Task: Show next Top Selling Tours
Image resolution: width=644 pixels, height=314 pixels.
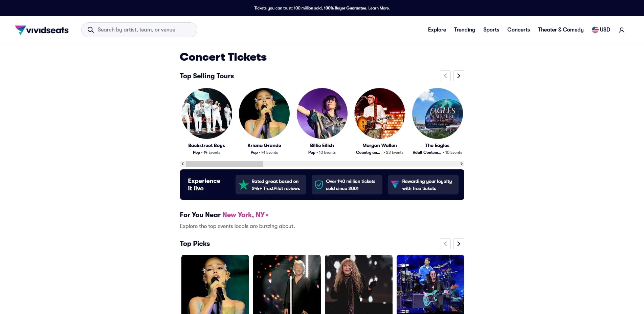Action: tap(459, 76)
